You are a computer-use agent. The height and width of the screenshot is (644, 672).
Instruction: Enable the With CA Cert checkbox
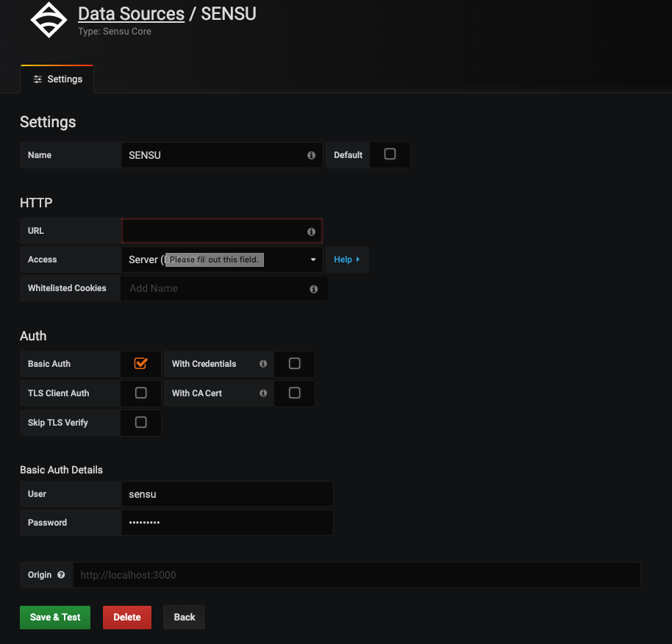294,393
